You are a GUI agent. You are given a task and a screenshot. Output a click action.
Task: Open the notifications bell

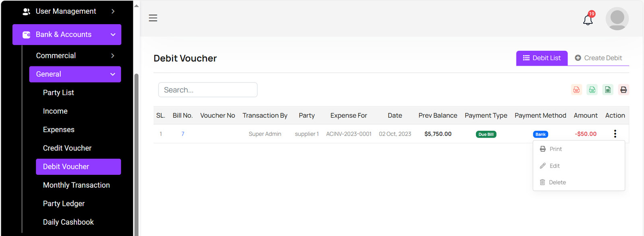click(588, 19)
